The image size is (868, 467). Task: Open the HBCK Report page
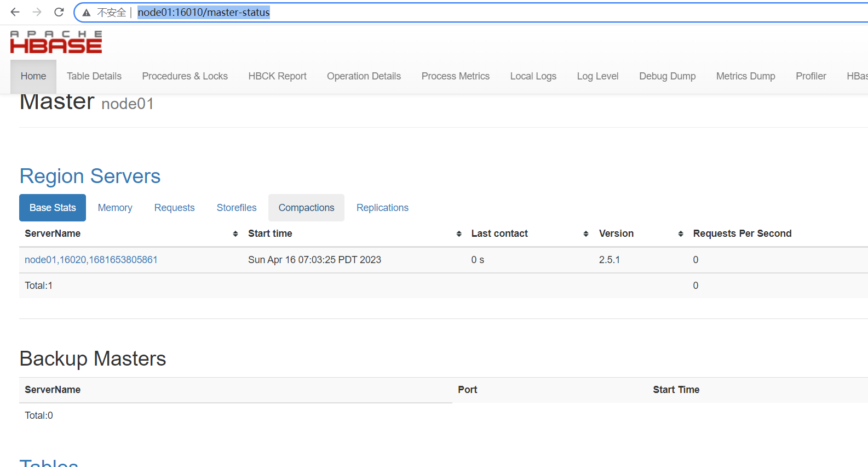coord(278,76)
